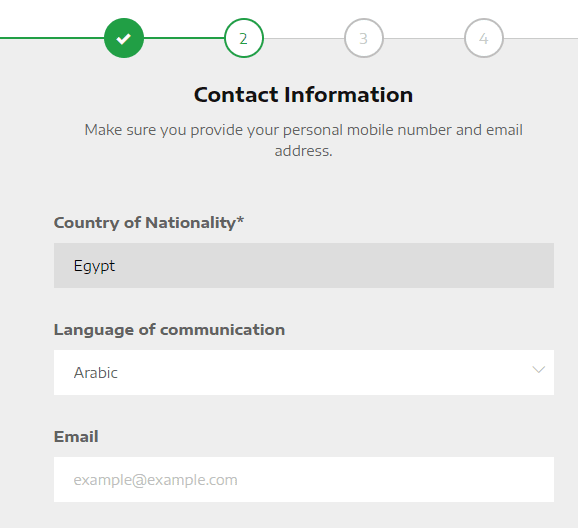Click the Email field label
The width and height of the screenshot is (578, 528).
[76, 437]
